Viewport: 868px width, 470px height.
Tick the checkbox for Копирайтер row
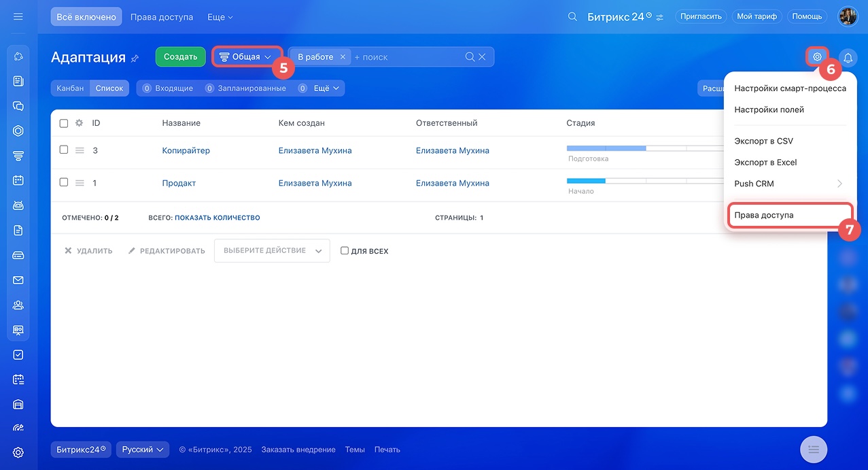click(x=64, y=150)
